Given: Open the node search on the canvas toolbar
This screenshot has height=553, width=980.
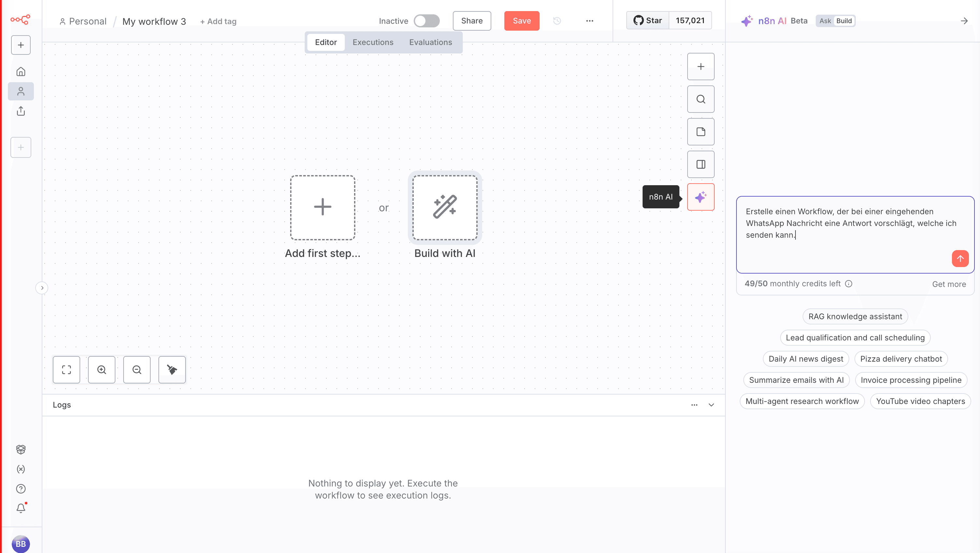Looking at the screenshot, I should pyautogui.click(x=700, y=99).
